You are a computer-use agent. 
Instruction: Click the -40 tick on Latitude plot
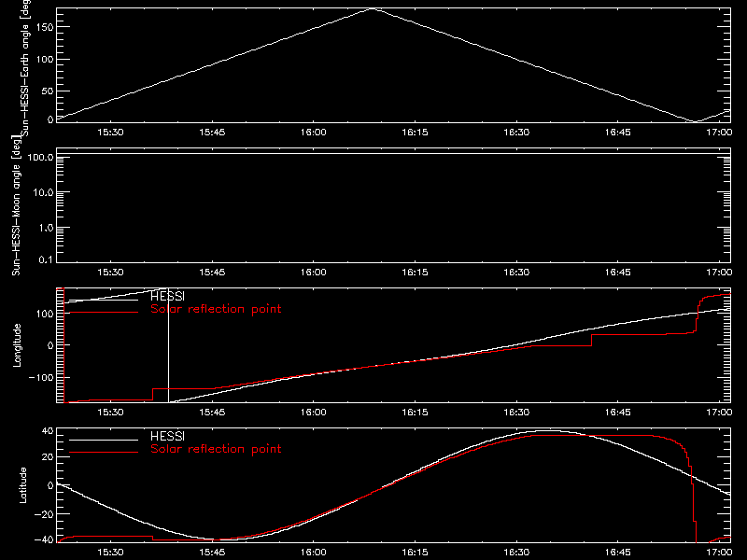coord(44,539)
